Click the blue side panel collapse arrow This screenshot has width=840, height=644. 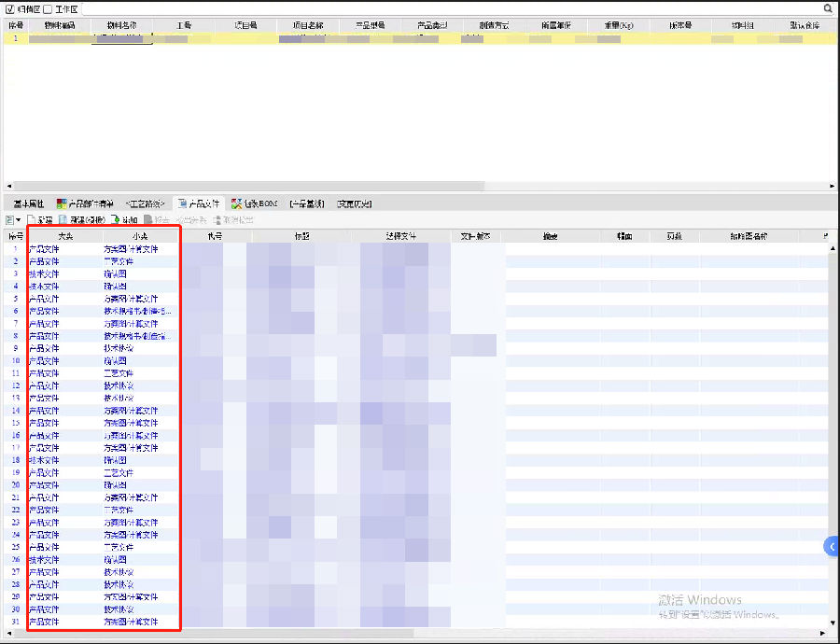tap(831, 546)
